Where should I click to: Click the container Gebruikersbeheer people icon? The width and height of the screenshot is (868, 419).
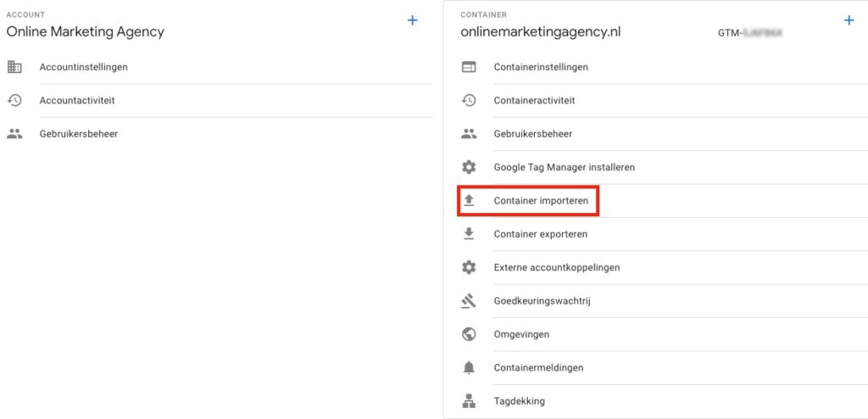click(x=469, y=133)
